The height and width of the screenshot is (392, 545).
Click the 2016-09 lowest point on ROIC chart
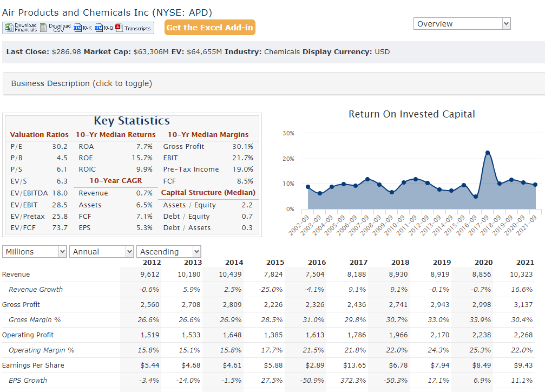(x=476, y=197)
